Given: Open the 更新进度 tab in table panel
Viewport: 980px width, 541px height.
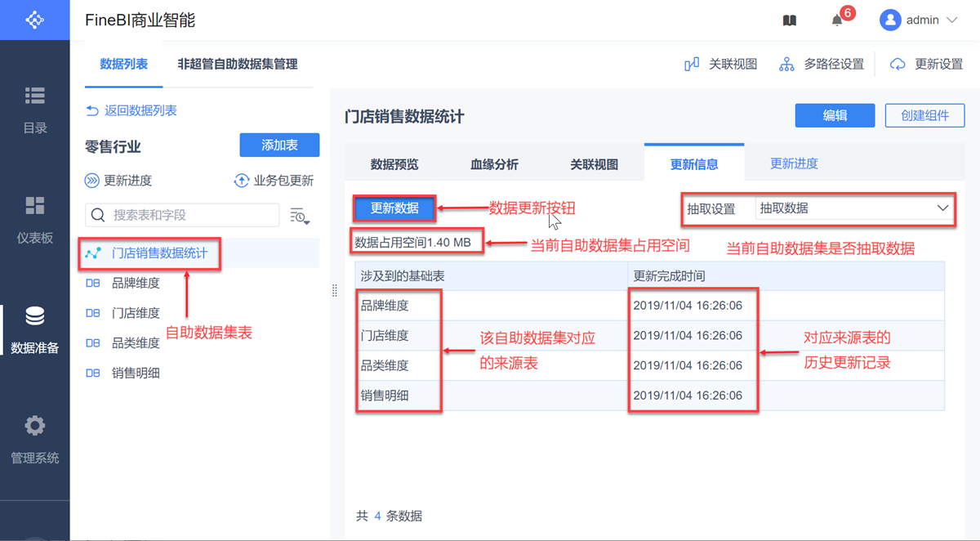Looking at the screenshot, I should click(x=794, y=163).
